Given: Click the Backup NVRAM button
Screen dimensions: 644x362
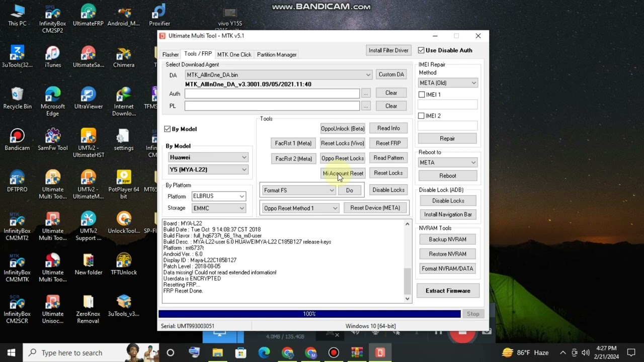Looking at the screenshot, I should (447, 239).
